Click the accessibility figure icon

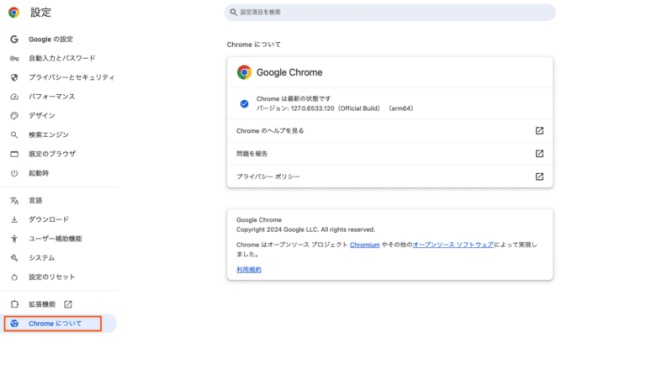pos(14,239)
